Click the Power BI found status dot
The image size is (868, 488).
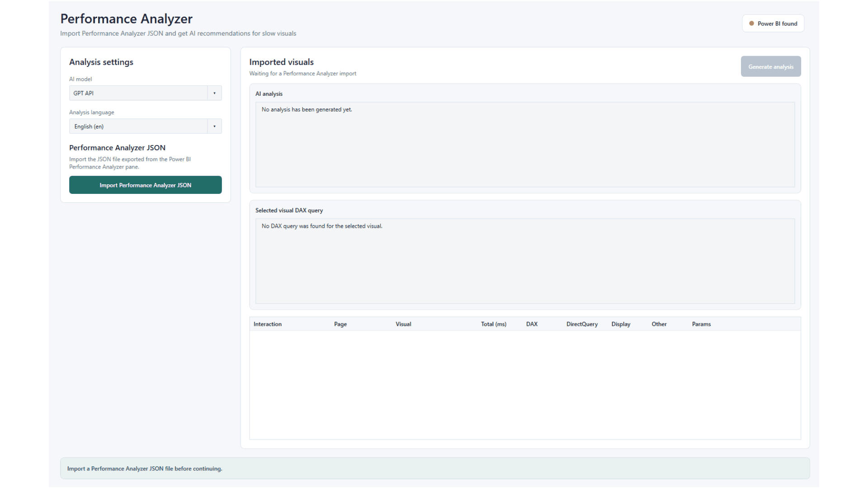[751, 23]
